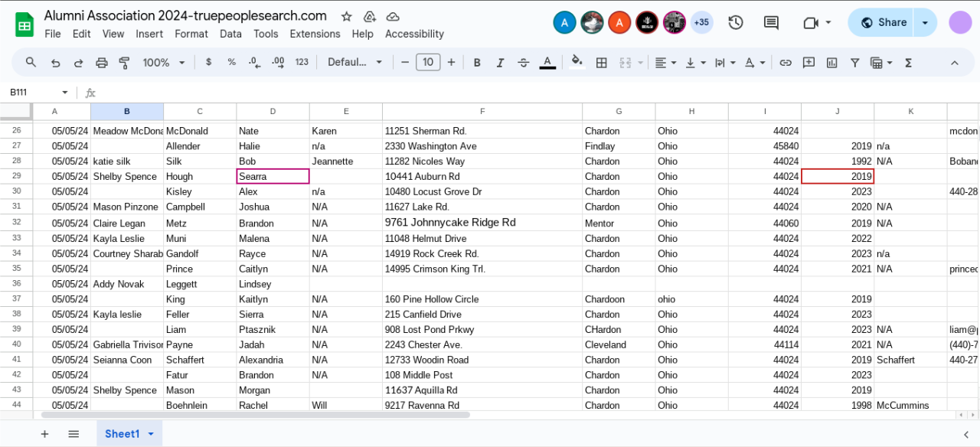Click the Share button
The width and height of the screenshot is (980, 447).
click(883, 23)
